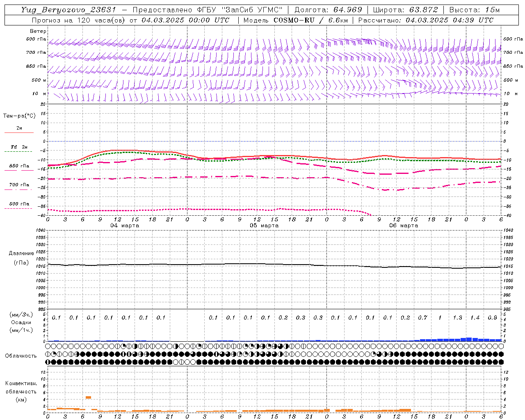
Task: Click the computed time 04.03.2025 04:39 UTC
Action: [450, 20]
